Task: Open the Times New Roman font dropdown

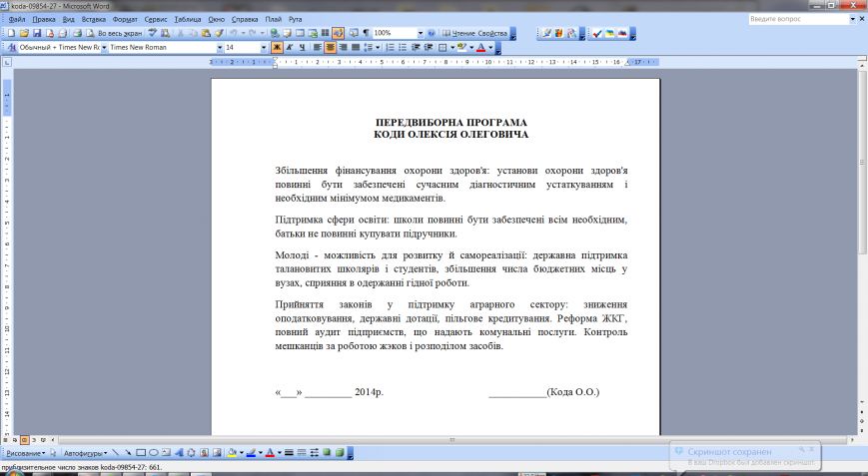Action: (220, 48)
